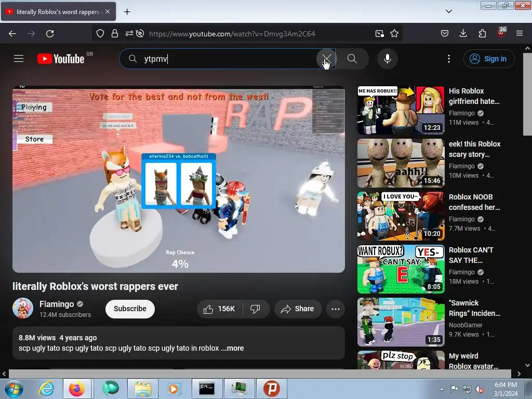Open the site permissions icon in the address bar

[x=129, y=33]
